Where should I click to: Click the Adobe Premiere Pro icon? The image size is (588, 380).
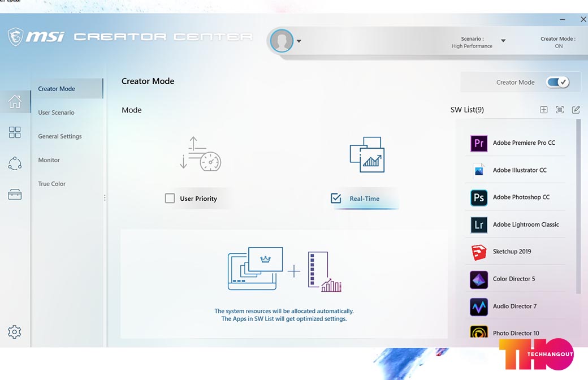pyautogui.click(x=479, y=143)
